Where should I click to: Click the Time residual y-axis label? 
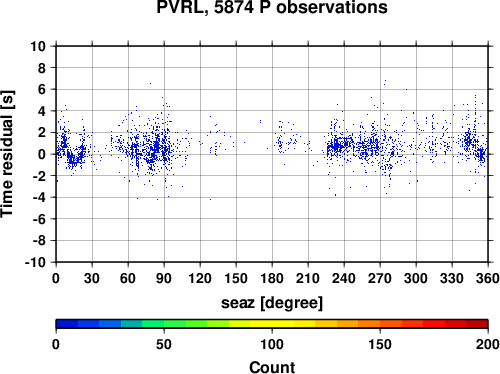pos(7,154)
